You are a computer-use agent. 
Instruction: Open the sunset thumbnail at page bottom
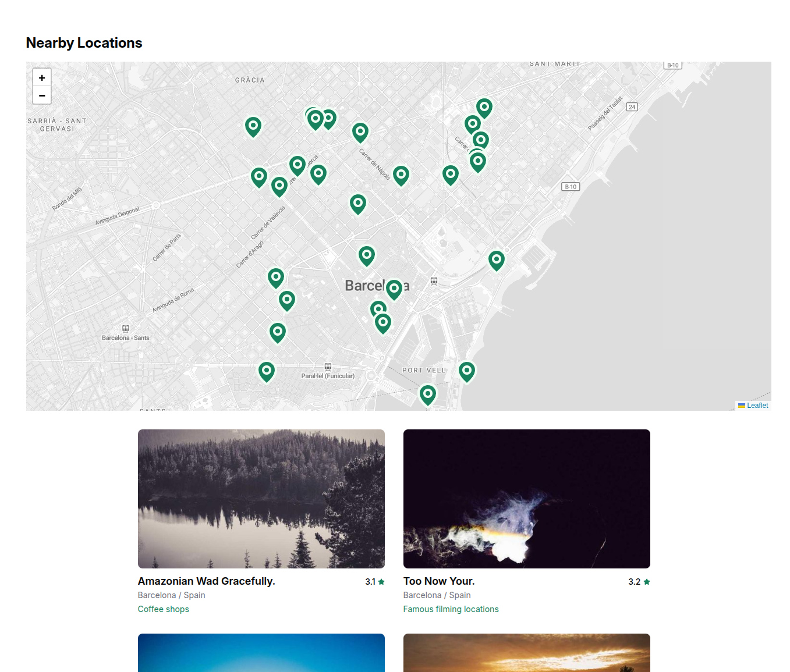pyautogui.click(x=527, y=653)
